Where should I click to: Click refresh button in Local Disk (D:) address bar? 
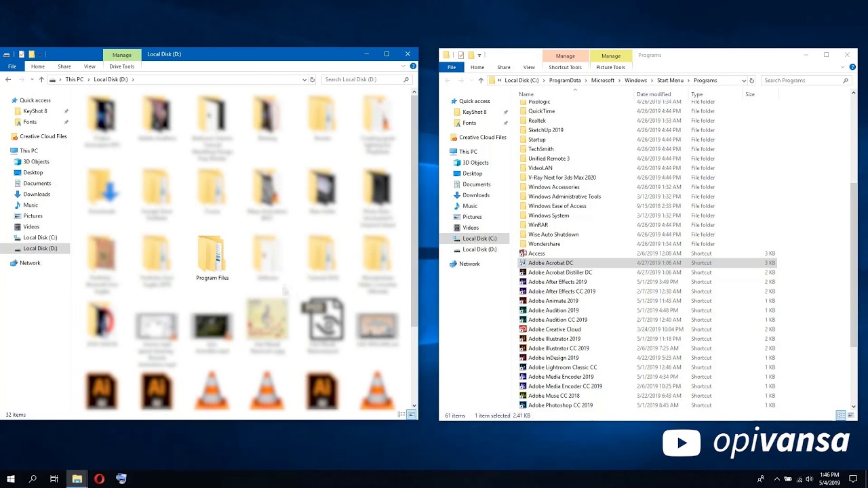tap(312, 79)
